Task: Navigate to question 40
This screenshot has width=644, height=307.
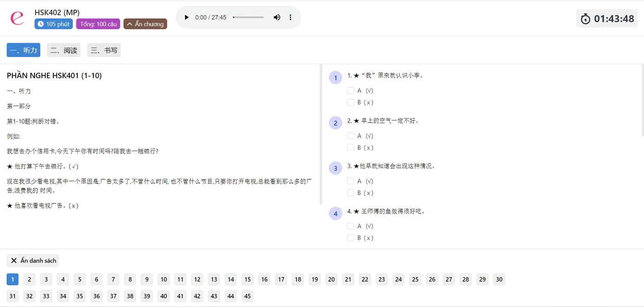Action: 164,296
